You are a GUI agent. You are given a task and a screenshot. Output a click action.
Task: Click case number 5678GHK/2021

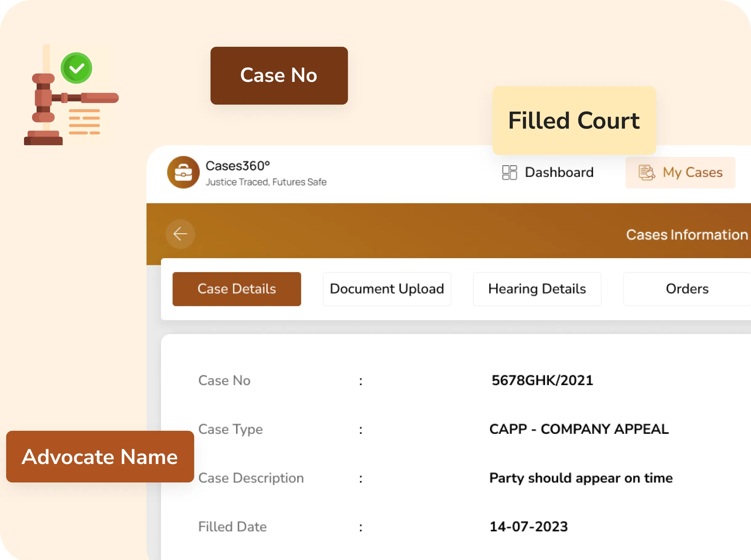coord(542,380)
